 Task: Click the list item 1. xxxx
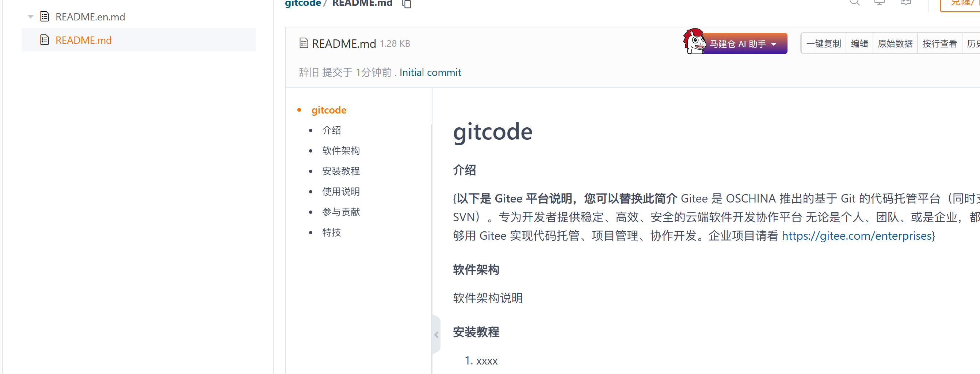tap(481, 361)
